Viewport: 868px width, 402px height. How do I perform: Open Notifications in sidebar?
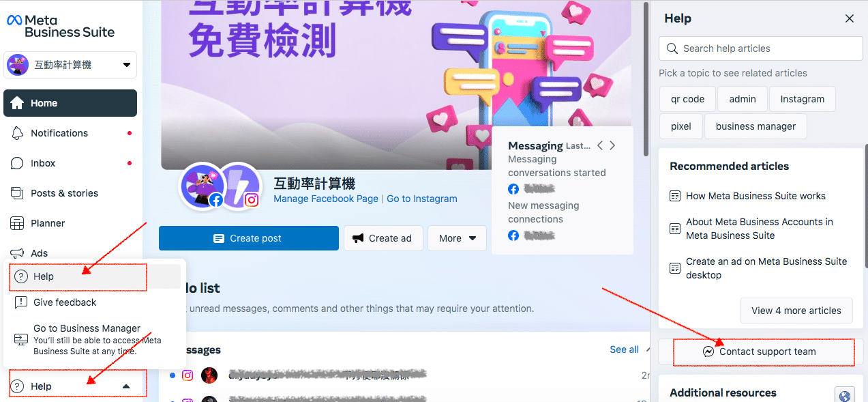click(x=70, y=133)
